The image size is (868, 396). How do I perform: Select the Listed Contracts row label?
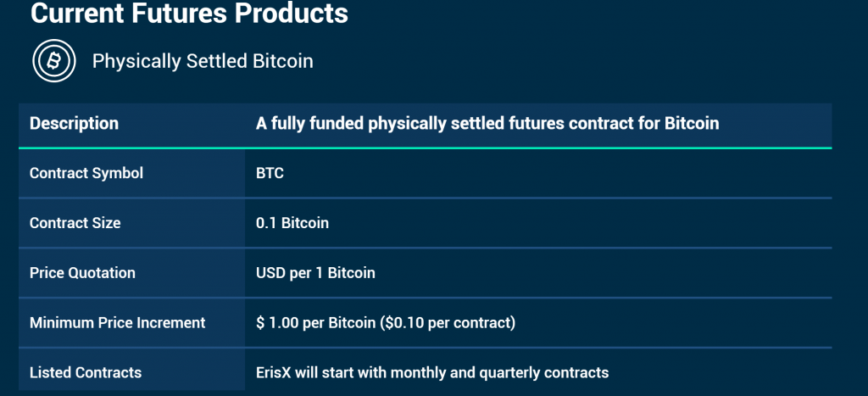point(86,372)
